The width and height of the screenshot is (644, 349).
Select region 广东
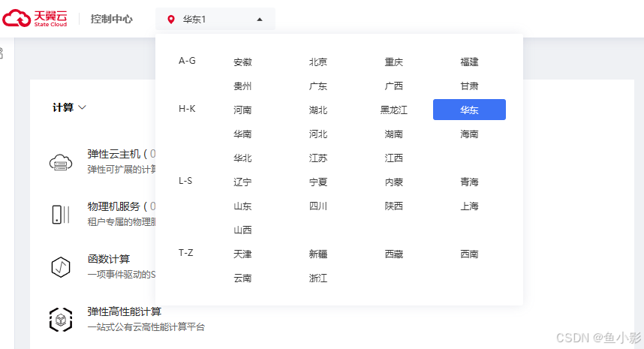tap(318, 86)
